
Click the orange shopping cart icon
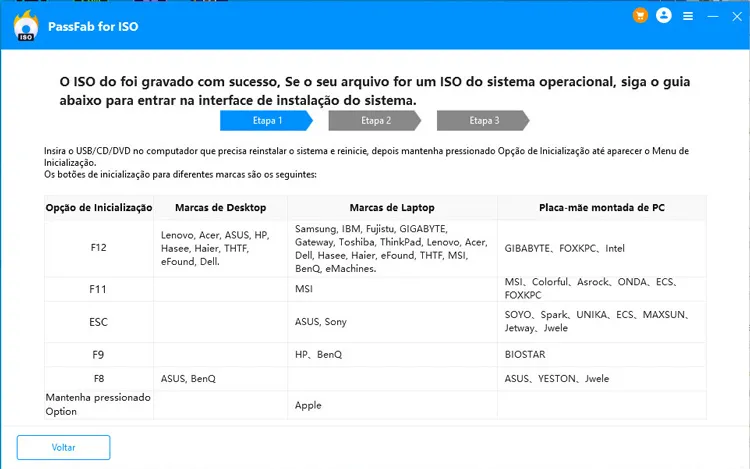click(641, 16)
